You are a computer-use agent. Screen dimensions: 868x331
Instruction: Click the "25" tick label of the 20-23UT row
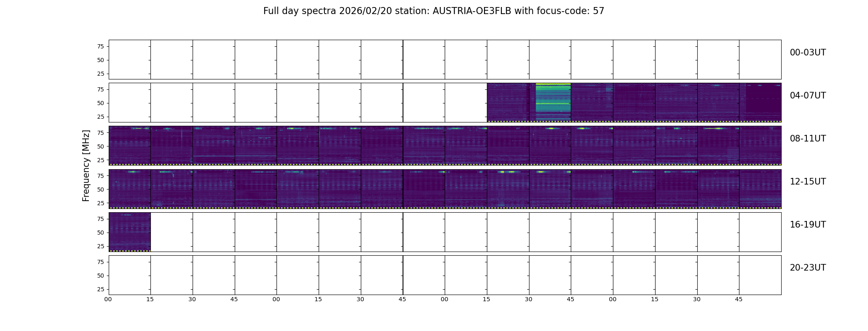100,289
